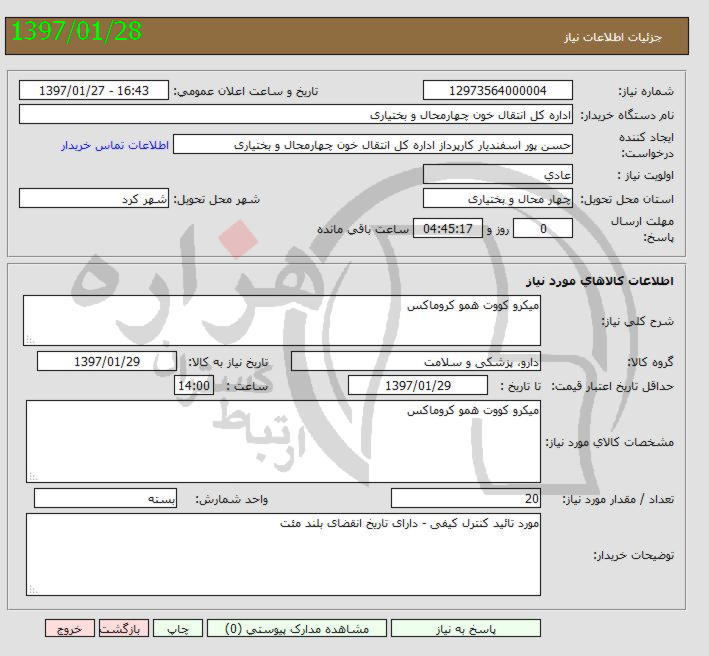Click the تاریخ و ساعت اعلان عمومی label
709x656 pixels.
[246, 91]
